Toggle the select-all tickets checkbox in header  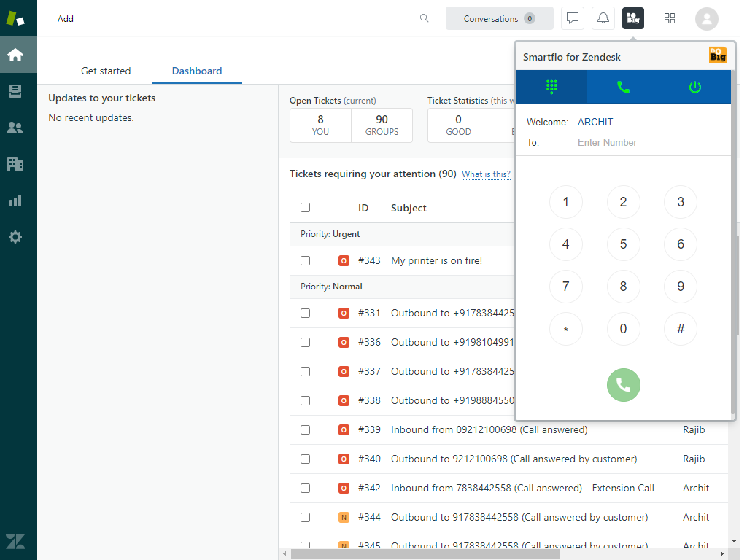tap(305, 208)
